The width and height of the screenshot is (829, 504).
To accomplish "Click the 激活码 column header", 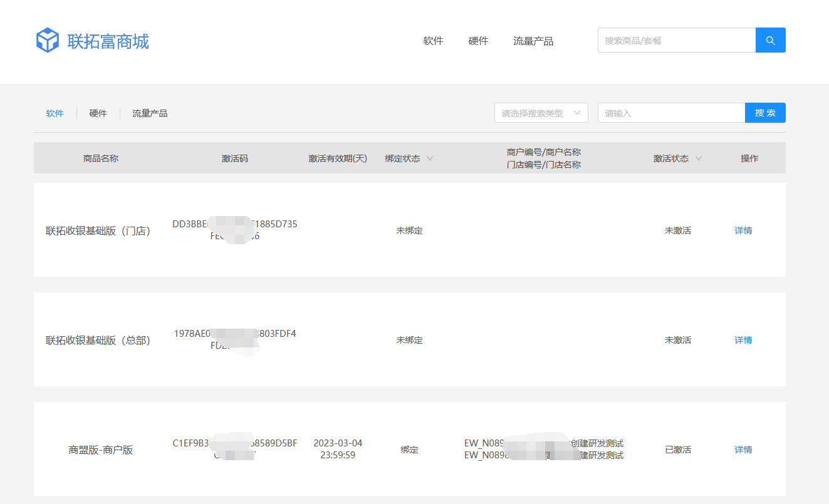I will [235, 158].
